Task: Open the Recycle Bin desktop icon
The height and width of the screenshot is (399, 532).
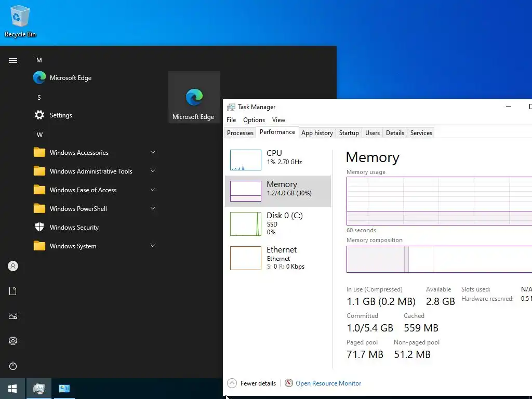Action: 20,21
